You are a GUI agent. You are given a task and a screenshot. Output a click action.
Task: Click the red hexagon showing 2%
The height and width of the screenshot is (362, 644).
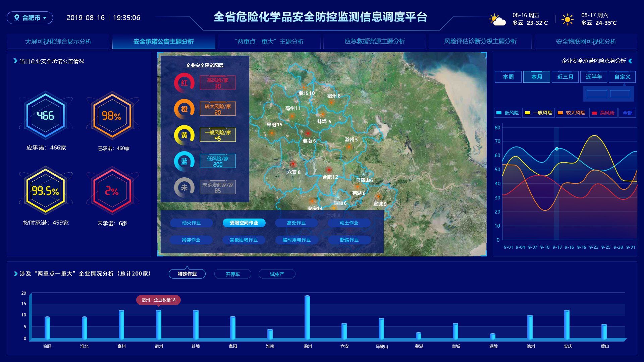click(x=112, y=191)
